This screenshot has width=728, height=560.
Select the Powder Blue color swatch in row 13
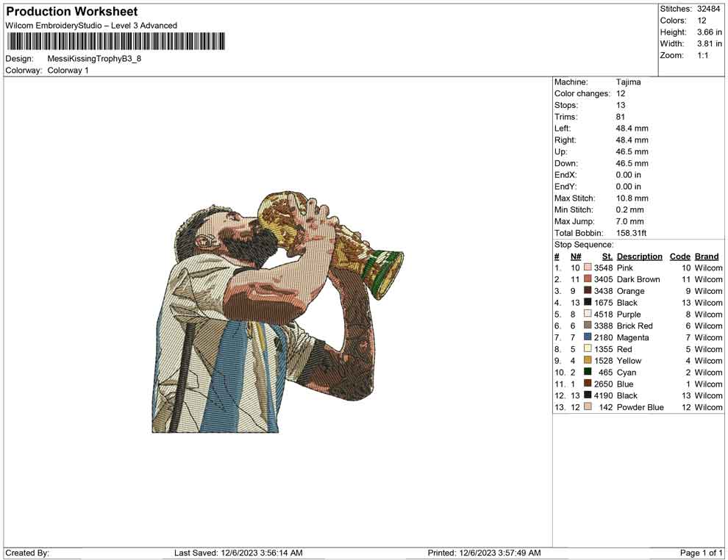tap(588, 407)
